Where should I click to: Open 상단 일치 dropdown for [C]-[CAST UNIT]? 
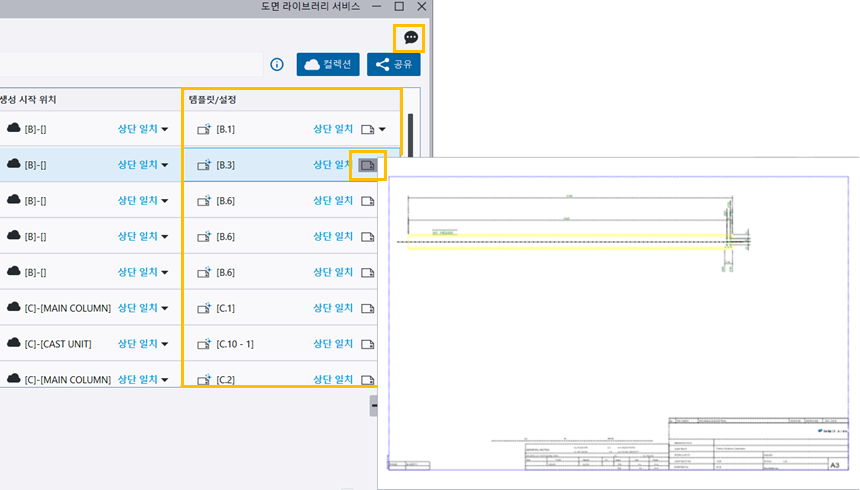coord(143,343)
